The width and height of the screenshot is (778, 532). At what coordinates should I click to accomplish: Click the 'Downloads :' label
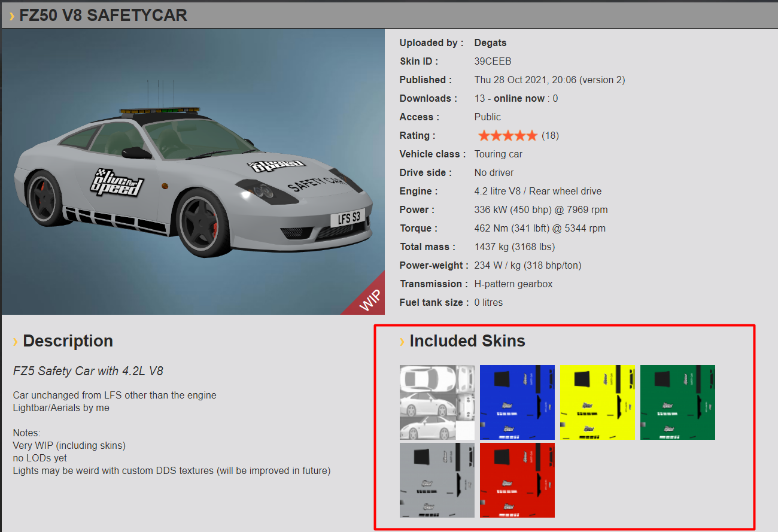[x=428, y=99]
